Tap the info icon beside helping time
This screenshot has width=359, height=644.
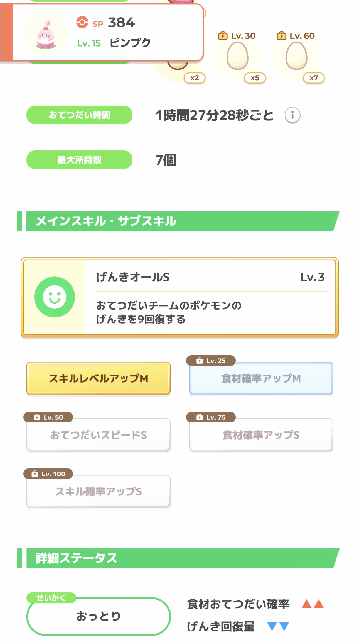[292, 115]
